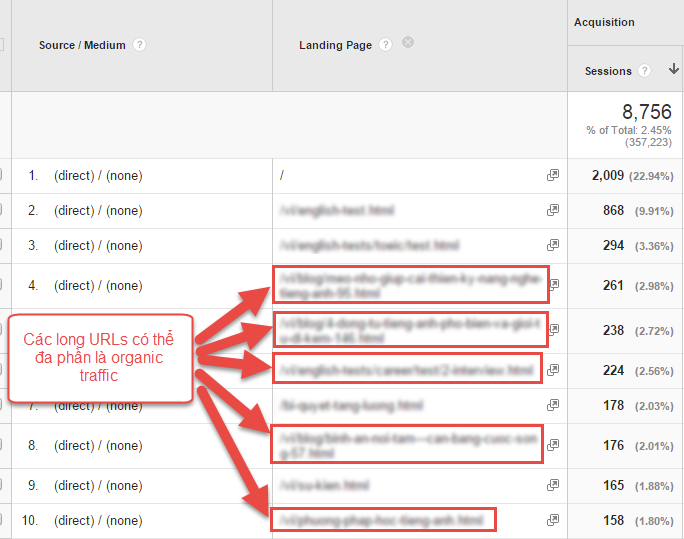The height and width of the screenshot is (539, 684).
Task: Open the bi-quyet-tang-luong landing page in row 7
Action: coord(352,406)
